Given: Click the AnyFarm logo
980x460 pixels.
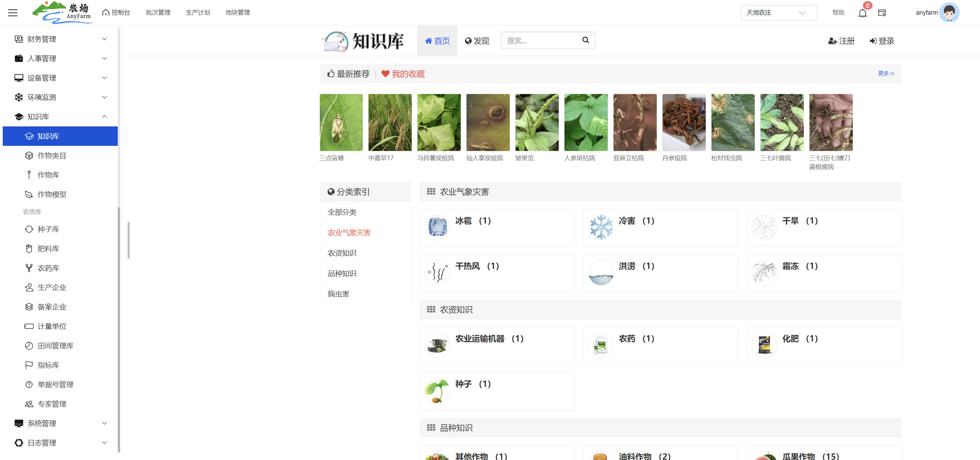Looking at the screenshot, I should pyautogui.click(x=62, y=13).
